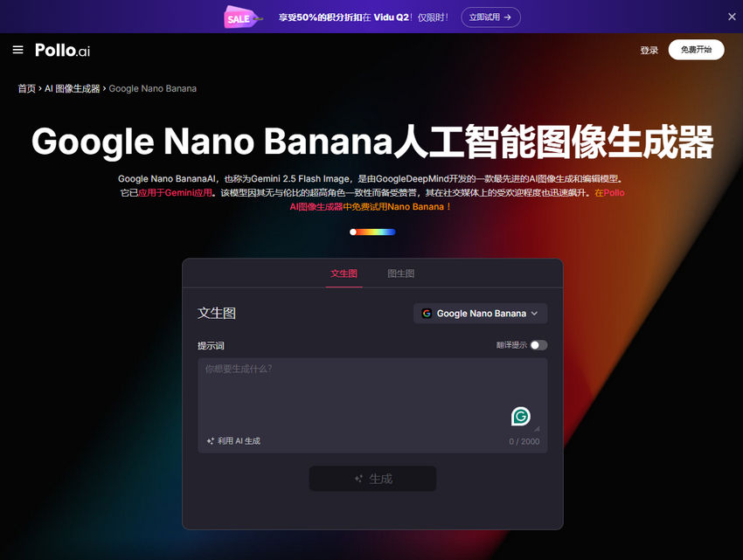Click the 登录 login link

point(649,50)
